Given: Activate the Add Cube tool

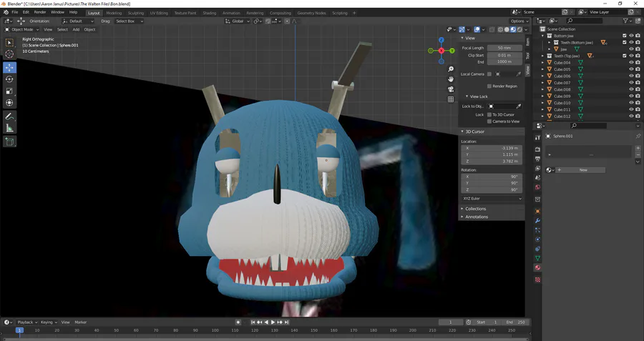Looking at the screenshot, I should point(9,142).
